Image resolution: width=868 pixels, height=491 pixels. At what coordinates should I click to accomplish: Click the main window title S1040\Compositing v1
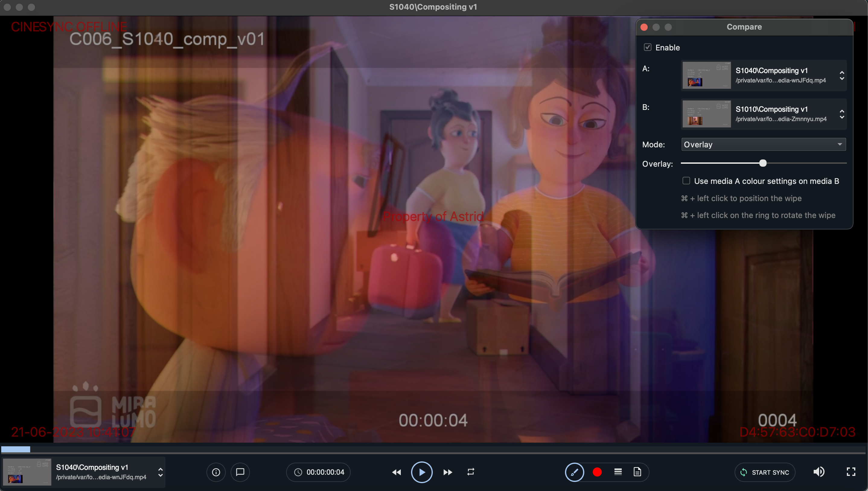pyautogui.click(x=433, y=7)
